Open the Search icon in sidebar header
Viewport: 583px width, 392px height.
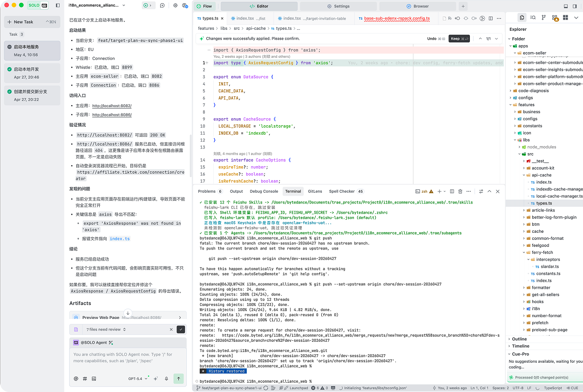(x=533, y=18)
